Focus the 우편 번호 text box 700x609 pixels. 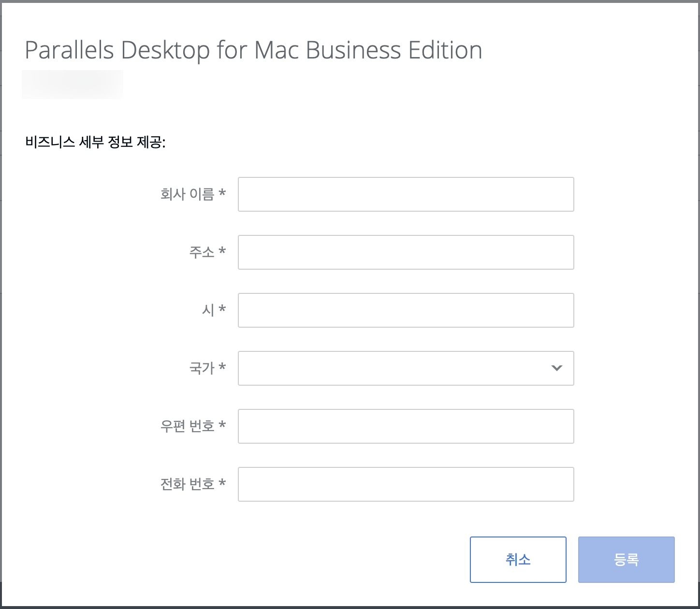(406, 426)
